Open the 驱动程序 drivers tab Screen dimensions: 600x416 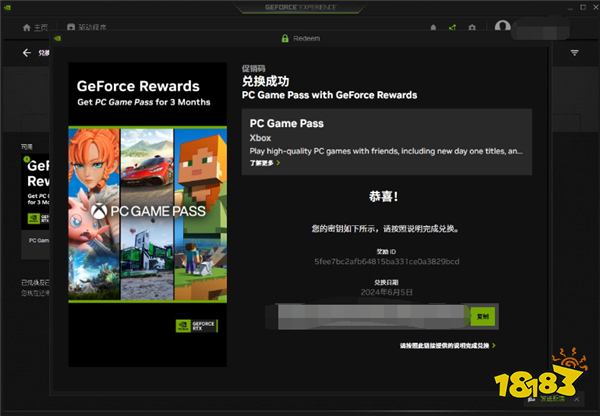(x=86, y=27)
